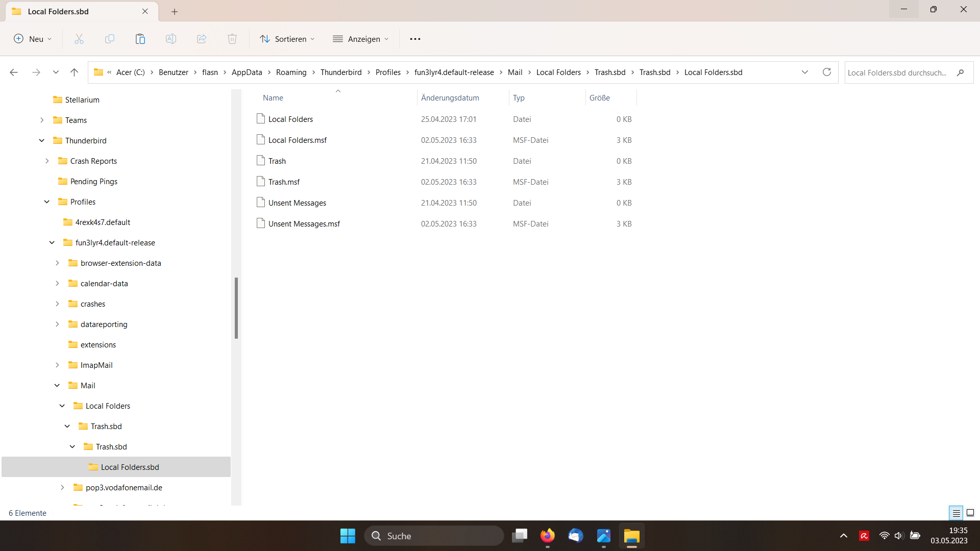980x551 pixels.
Task: Open the Anzeigen view menu
Action: click(361, 39)
